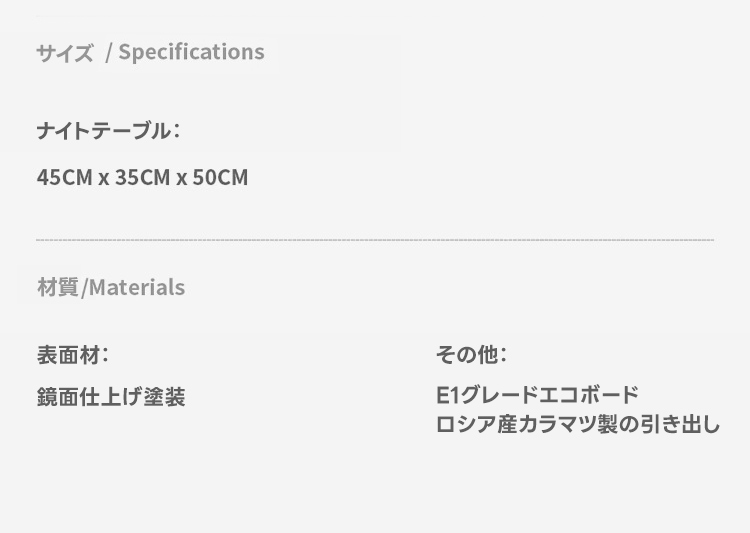The height and width of the screenshot is (533, 750).
Task: Click the slash before Specifications
Action: pos(108,53)
